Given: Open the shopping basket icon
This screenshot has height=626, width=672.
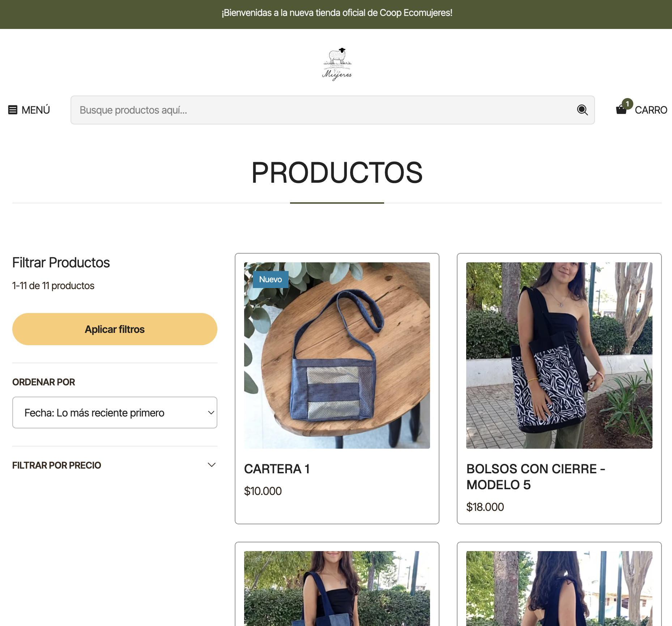Looking at the screenshot, I should tap(621, 110).
